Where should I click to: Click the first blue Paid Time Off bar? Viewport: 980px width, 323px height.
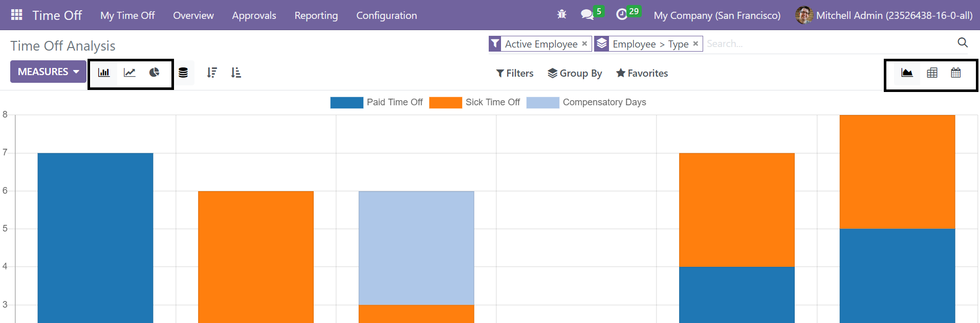click(95, 238)
